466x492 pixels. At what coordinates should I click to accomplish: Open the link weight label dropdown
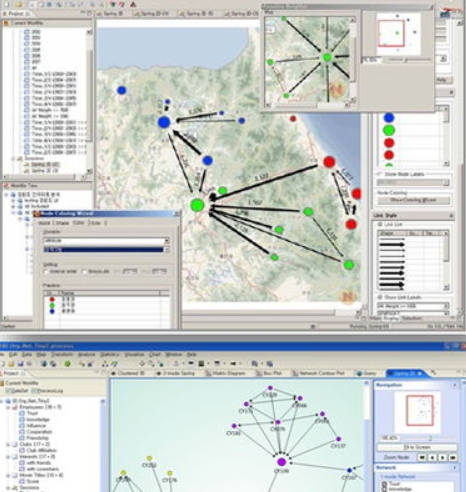(413, 306)
